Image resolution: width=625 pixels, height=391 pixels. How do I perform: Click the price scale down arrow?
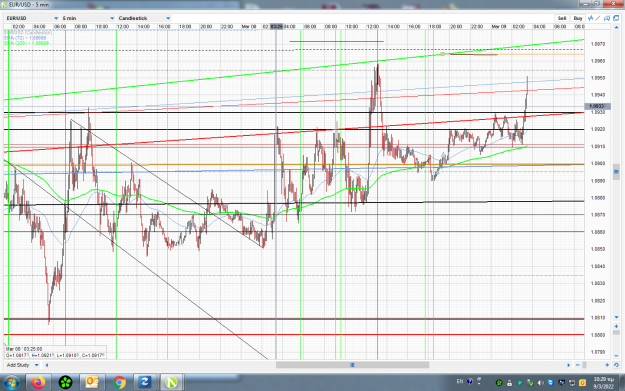click(616, 317)
